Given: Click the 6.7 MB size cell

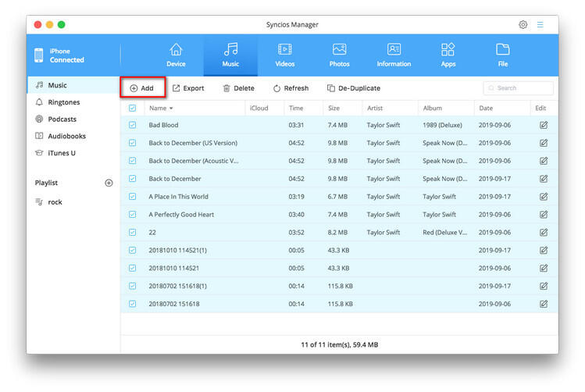Looking at the screenshot, I should tap(337, 197).
